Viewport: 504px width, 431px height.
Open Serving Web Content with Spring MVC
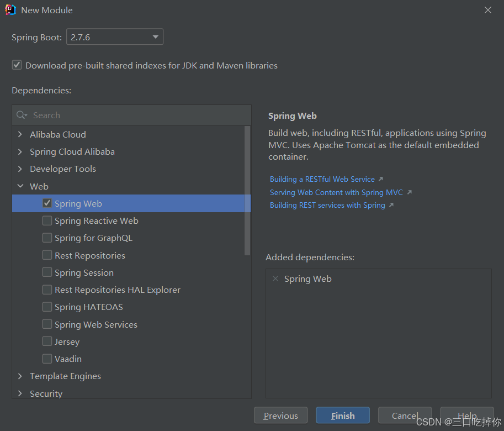click(x=336, y=192)
